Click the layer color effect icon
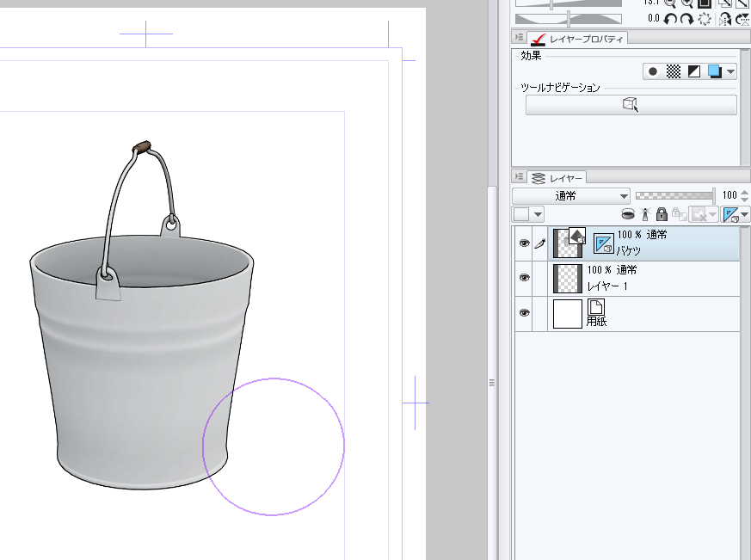 tap(713, 72)
